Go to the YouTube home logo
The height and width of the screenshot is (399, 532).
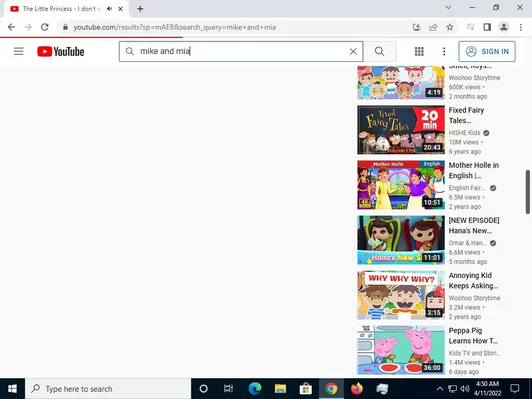tap(61, 51)
